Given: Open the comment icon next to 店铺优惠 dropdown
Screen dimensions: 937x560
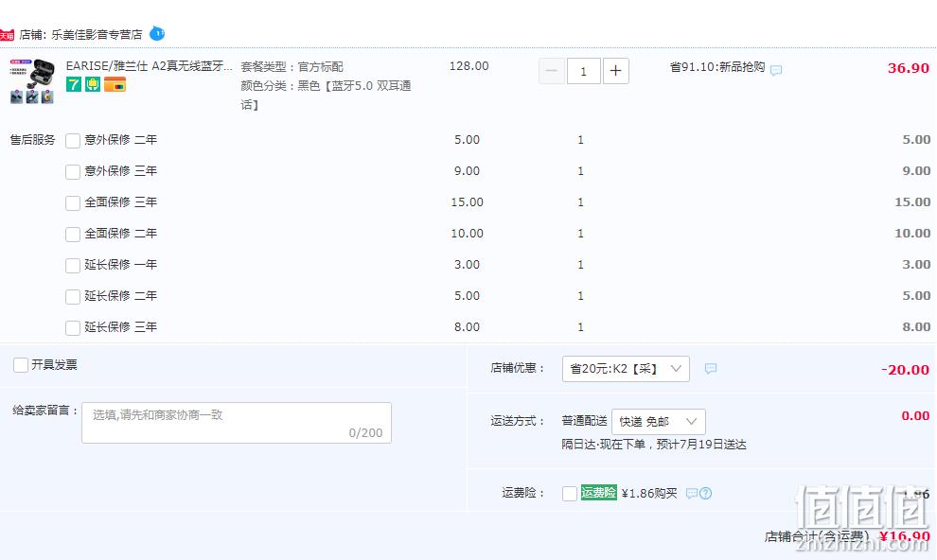Looking at the screenshot, I should click(x=711, y=368).
